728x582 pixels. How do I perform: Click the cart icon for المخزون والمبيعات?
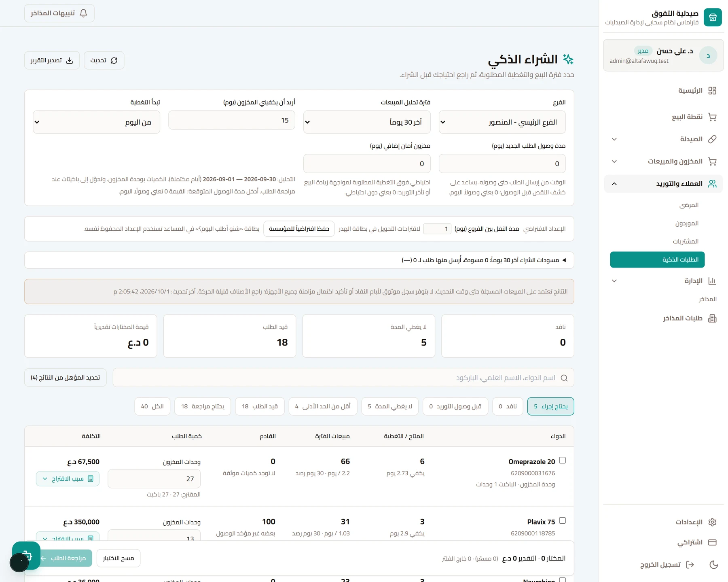[712, 161]
